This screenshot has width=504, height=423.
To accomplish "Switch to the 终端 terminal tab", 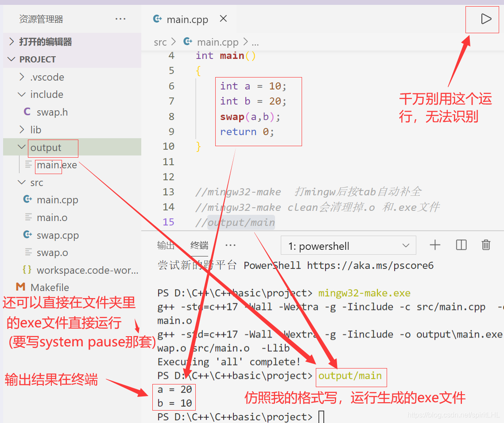I will (199, 245).
